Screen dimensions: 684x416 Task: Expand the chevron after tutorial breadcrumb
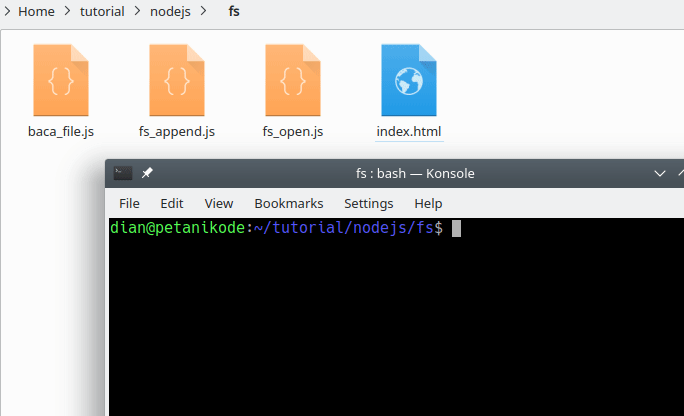pos(137,11)
